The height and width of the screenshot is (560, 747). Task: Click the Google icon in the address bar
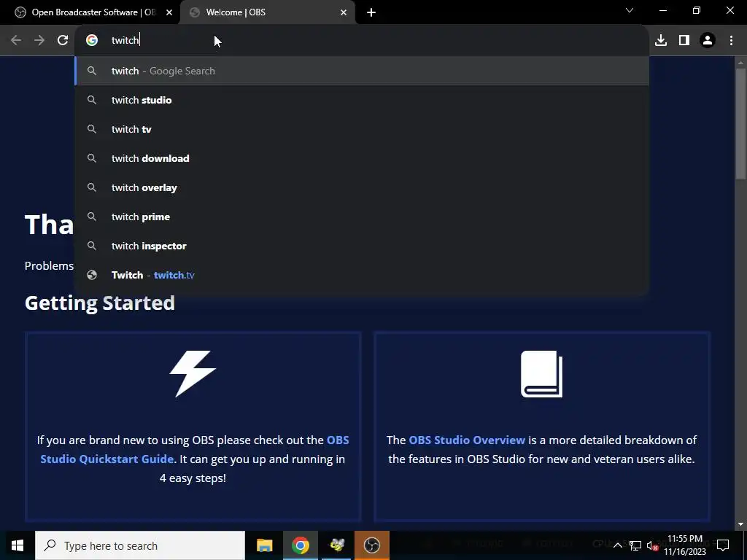(x=92, y=41)
